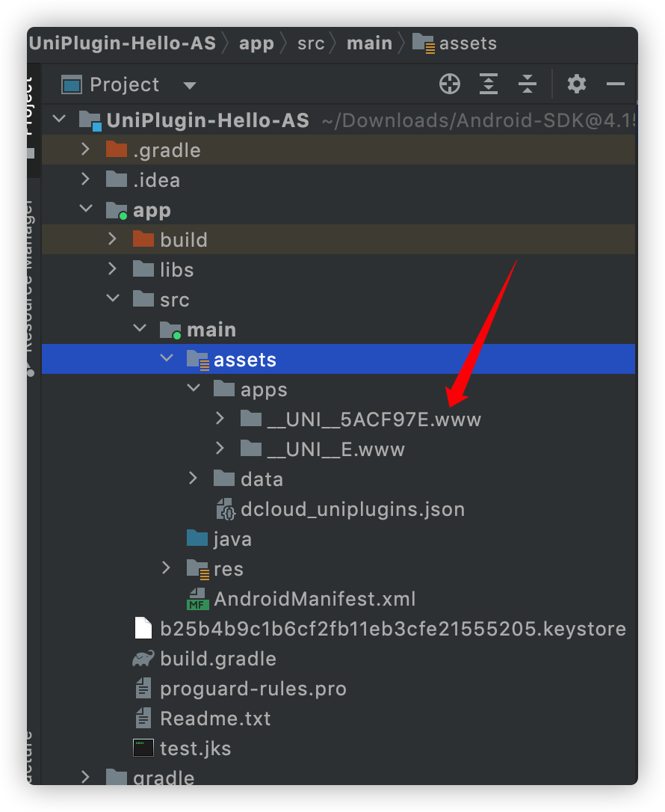The image size is (665, 812).
Task: Expand the libs folder chevron
Action: 113,268
